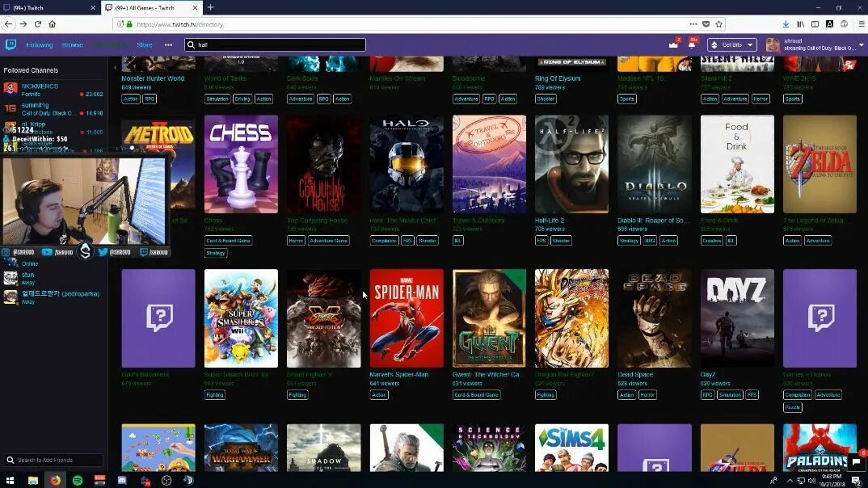Open Windows Start menu
Screen dimensions: 868x488
[x=10, y=480]
